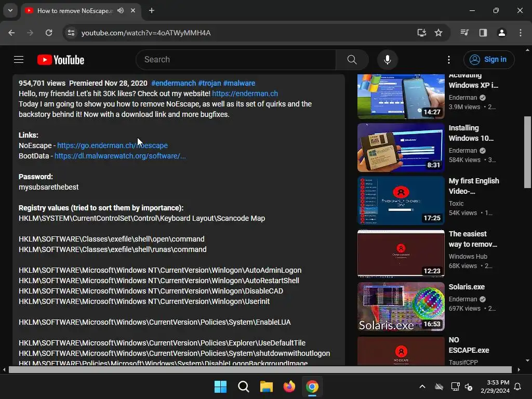Go back to the previous page
The height and width of the screenshot is (399, 532).
11,33
